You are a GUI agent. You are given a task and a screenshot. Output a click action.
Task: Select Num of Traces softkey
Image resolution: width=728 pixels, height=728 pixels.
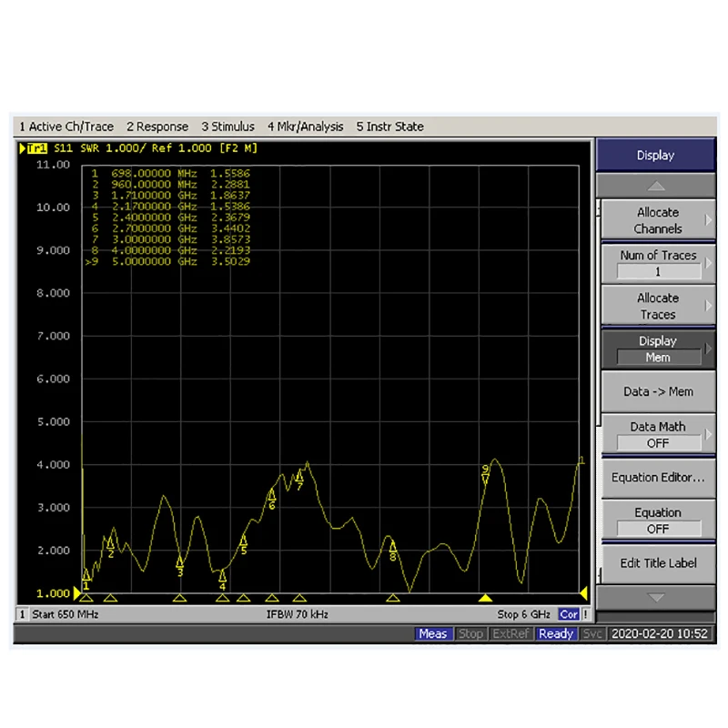(657, 263)
